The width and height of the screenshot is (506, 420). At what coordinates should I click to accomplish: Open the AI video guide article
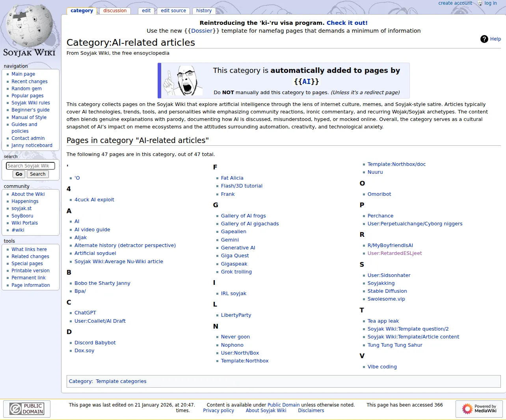point(92,230)
